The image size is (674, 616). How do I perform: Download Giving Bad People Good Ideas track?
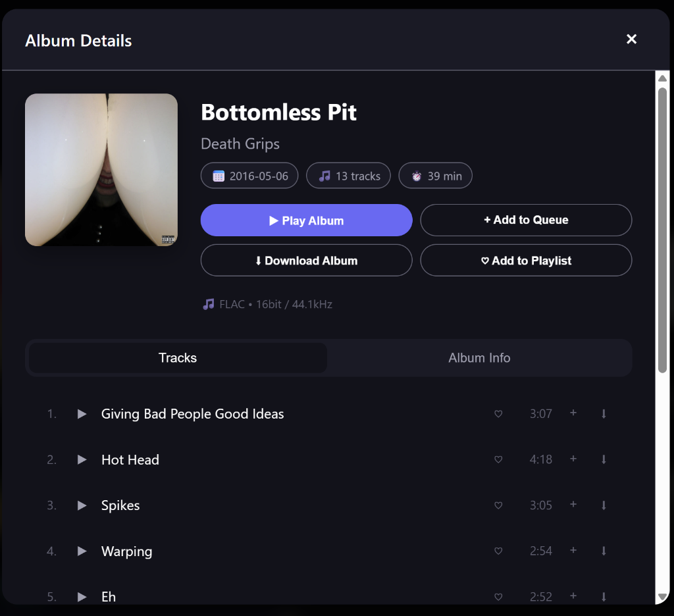604,414
